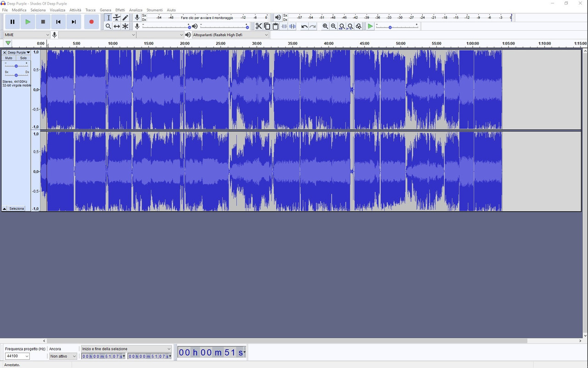
Task: Open the Visualizza menu
Action: [x=57, y=10]
